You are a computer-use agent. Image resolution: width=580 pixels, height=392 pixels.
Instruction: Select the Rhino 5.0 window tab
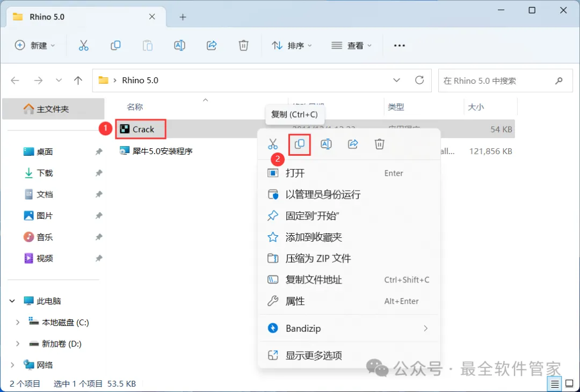coord(86,17)
